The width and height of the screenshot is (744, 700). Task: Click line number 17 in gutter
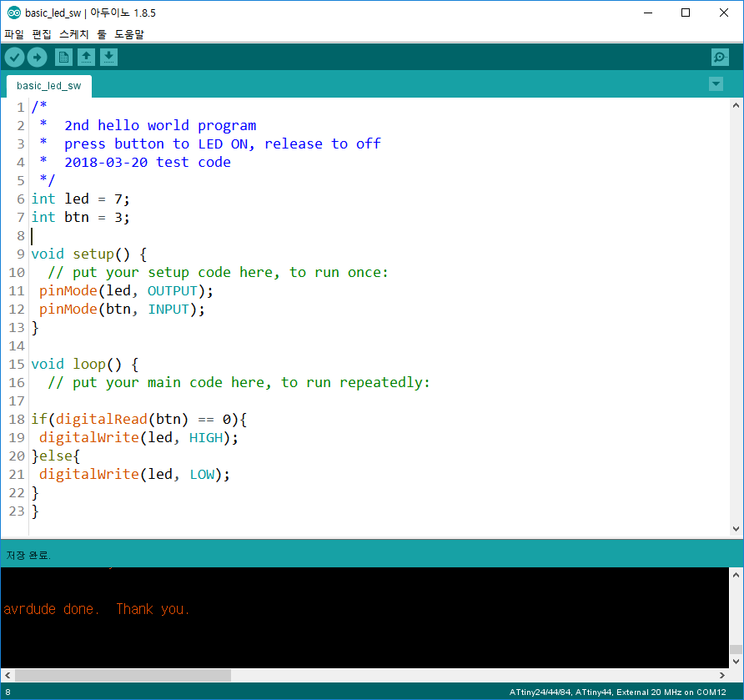[17, 401]
